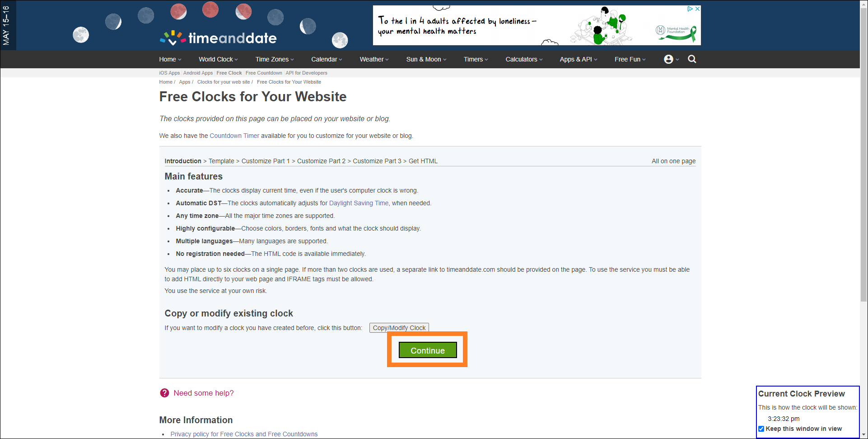Open the Apps & API menu
This screenshot has width=868, height=439.
point(578,59)
